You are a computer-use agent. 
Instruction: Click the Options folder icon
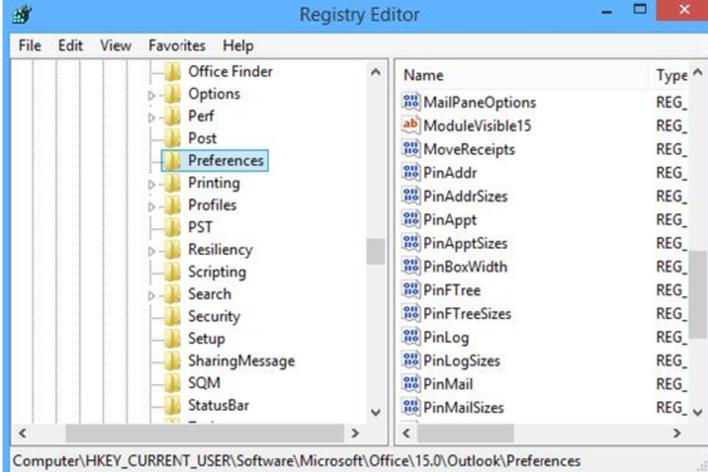pyautogui.click(x=172, y=94)
